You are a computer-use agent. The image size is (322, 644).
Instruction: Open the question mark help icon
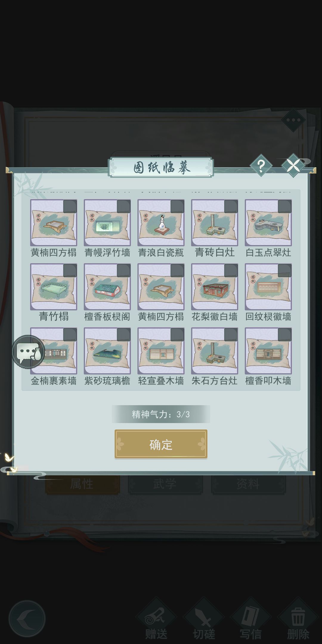coord(261,165)
